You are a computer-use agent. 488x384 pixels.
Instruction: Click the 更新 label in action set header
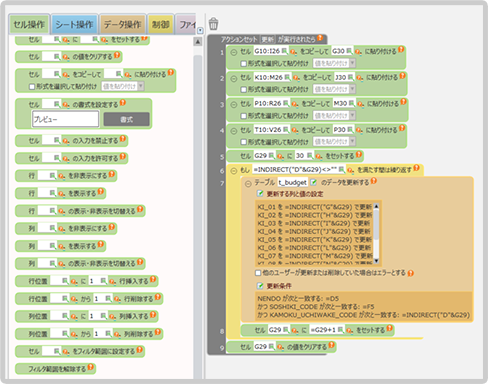pyautogui.click(x=267, y=40)
